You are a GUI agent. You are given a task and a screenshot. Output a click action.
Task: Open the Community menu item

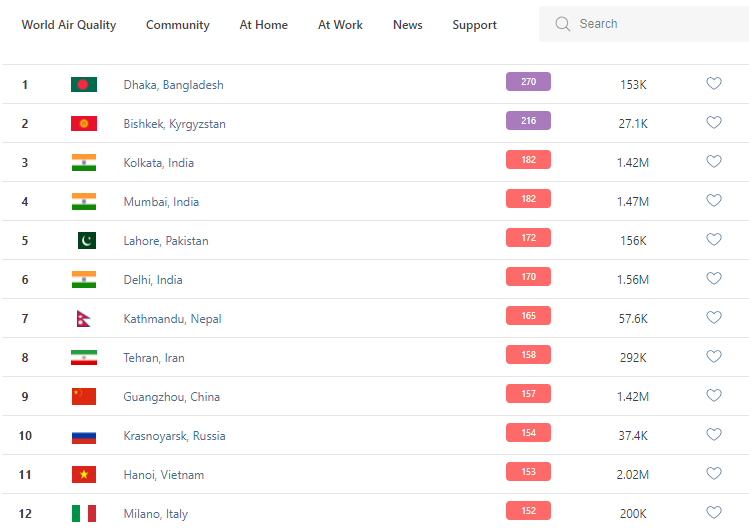point(178,25)
